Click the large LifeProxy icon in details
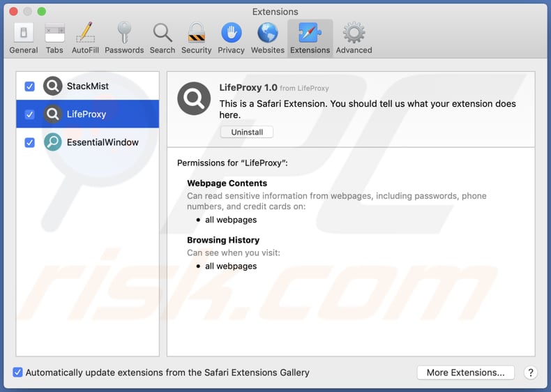The height and width of the screenshot is (392, 551). click(x=194, y=98)
